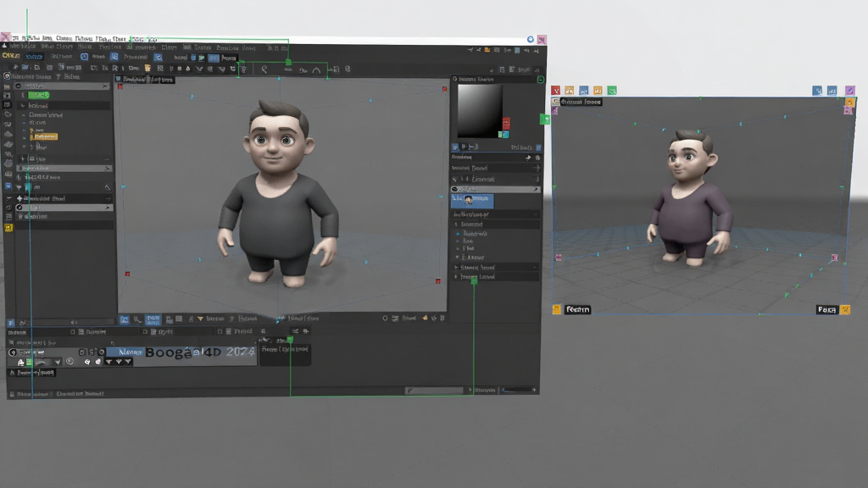The image size is (868, 488).
Task: Toggle the second checkbox in the timeline header row
Action: [x=145, y=332]
